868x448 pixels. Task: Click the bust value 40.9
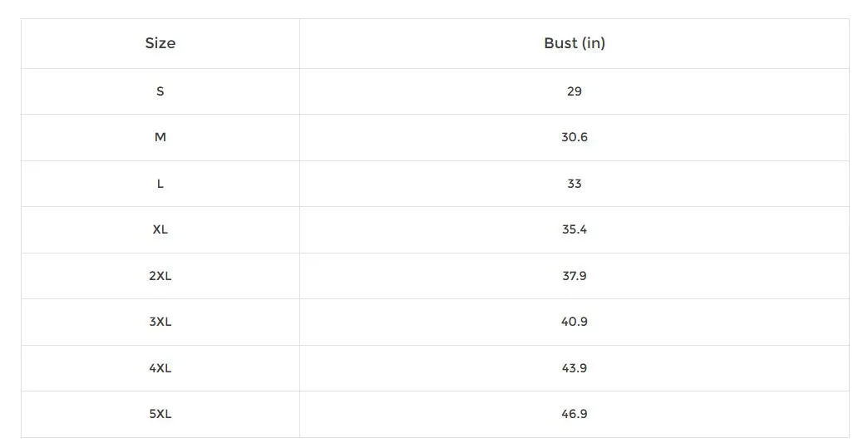tap(574, 322)
